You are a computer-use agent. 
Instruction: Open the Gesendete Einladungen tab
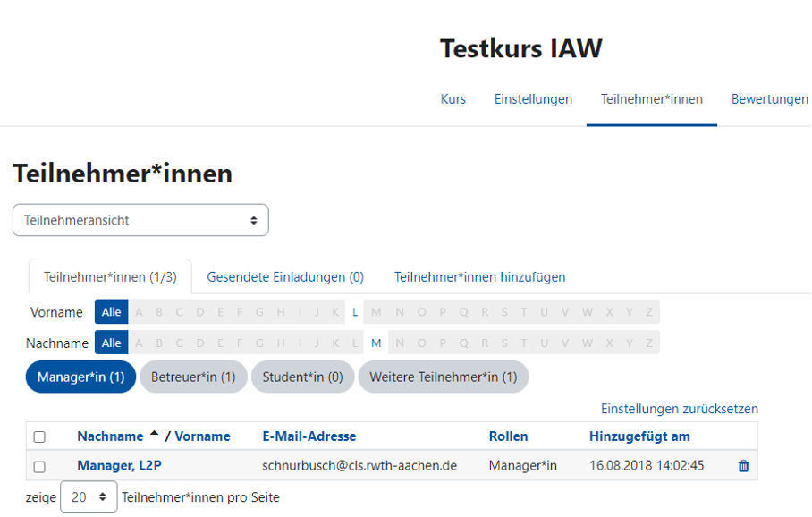(284, 276)
